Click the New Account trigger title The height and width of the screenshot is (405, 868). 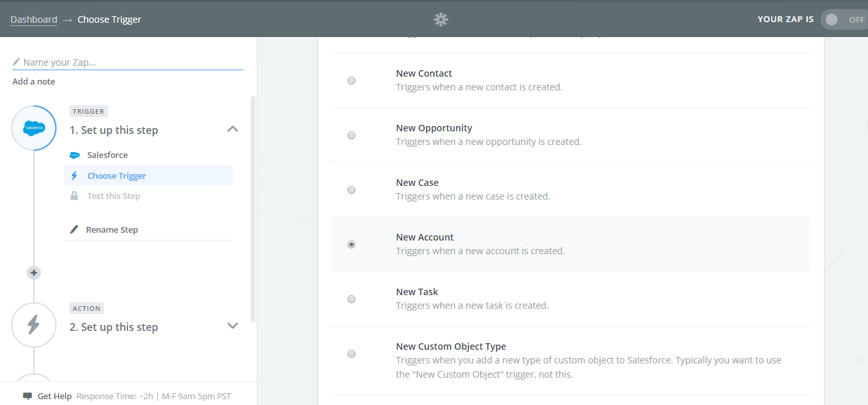click(x=425, y=237)
